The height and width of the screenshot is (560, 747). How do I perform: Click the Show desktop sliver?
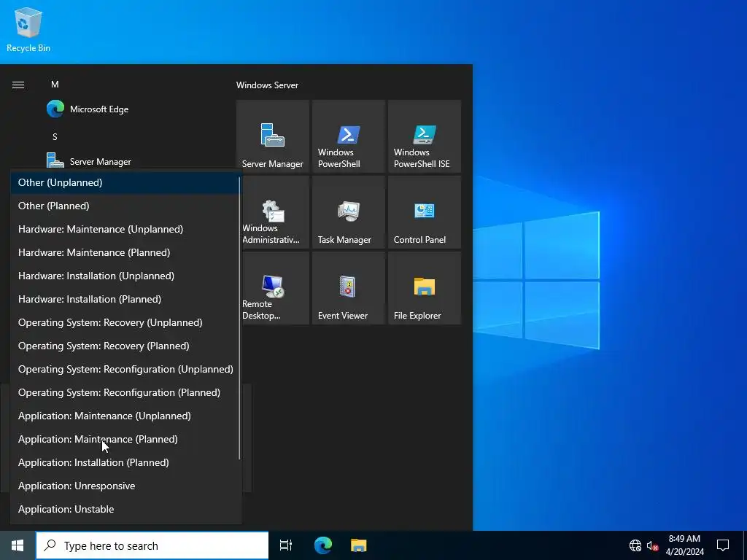(745, 545)
